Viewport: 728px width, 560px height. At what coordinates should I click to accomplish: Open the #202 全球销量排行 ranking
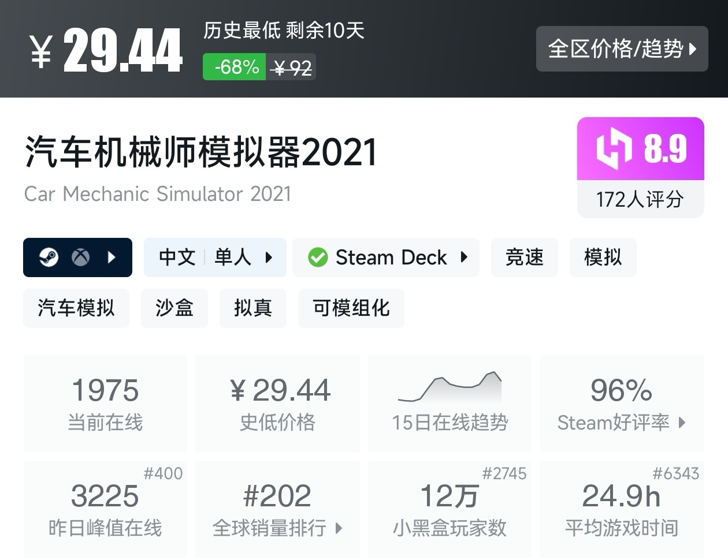[x=277, y=509]
